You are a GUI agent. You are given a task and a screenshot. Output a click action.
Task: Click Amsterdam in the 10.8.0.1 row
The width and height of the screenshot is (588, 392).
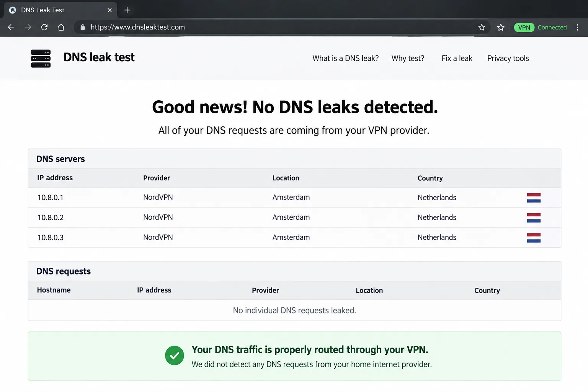(291, 197)
